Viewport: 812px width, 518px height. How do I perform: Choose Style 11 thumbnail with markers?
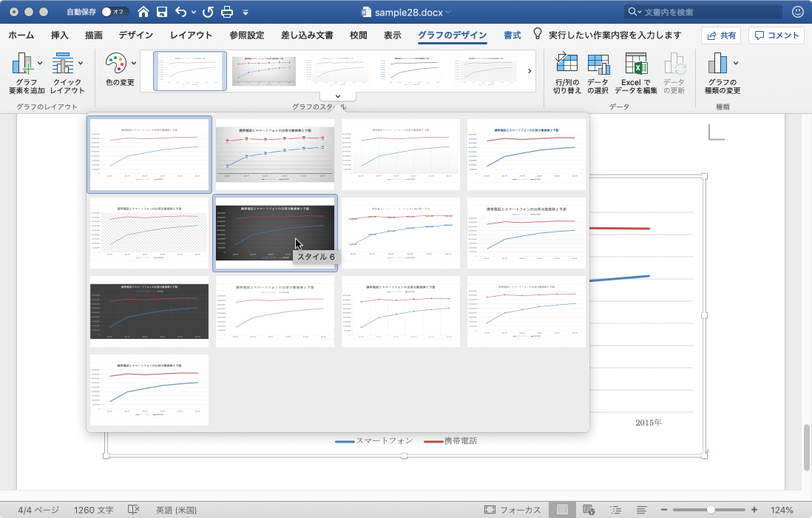401,312
